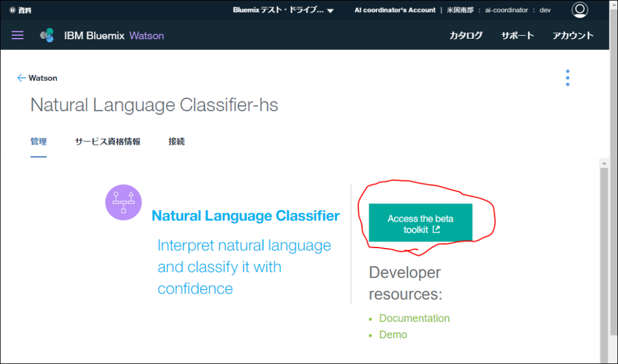Select the 管理 tab

(x=39, y=142)
